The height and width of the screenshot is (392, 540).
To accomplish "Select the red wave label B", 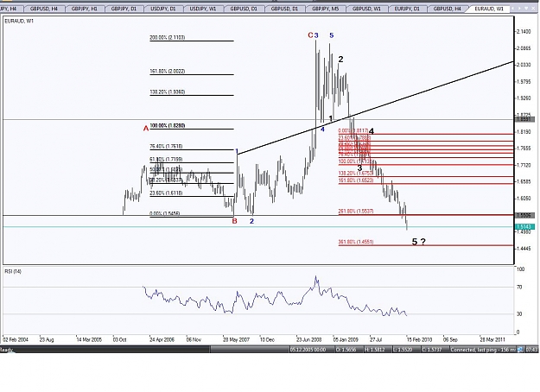I will coord(234,221).
